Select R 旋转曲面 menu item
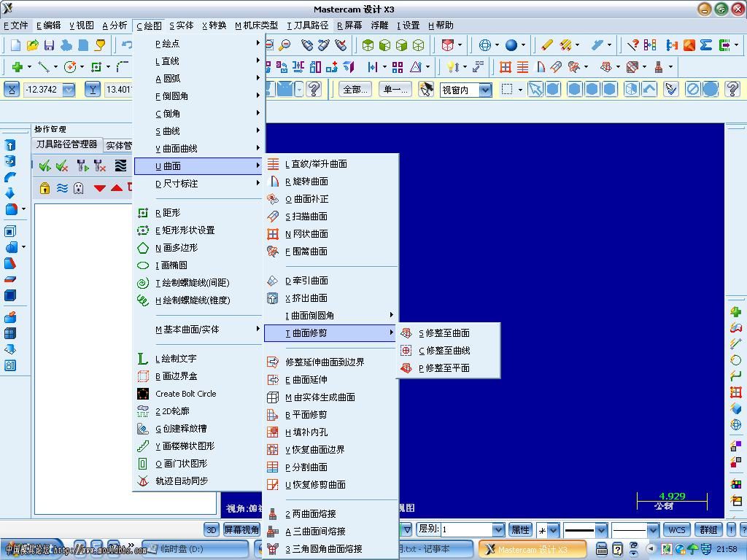The width and height of the screenshot is (747, 560). pos(330,182)
